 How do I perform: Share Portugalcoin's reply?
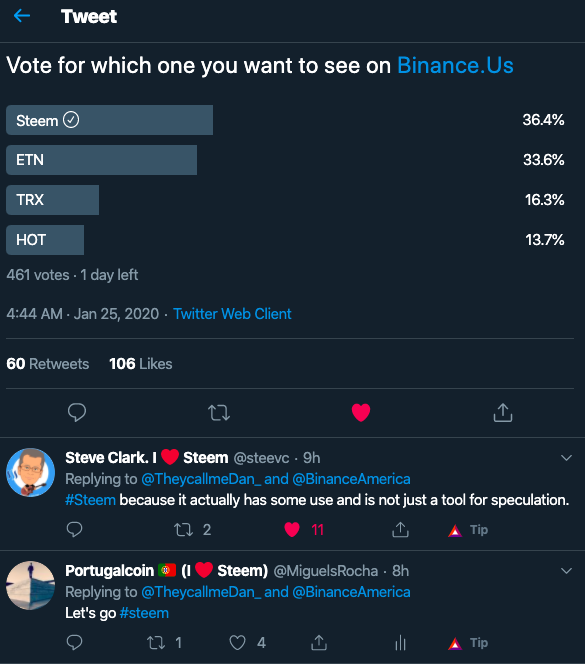(x=319, y=642)
